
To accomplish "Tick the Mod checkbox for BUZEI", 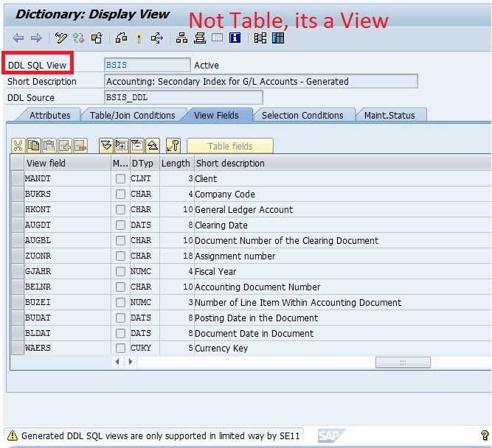I will (x=120, y=302).
